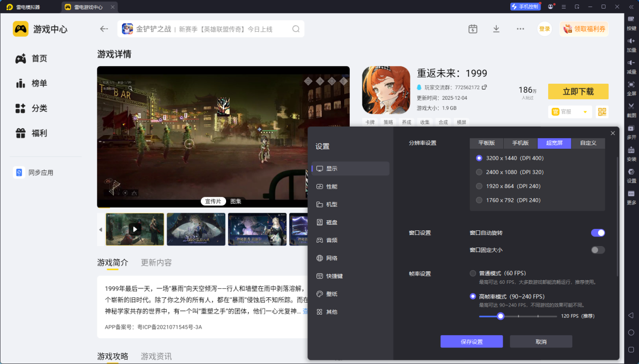Click the 立即下载 download button

click(x=578, y=92)
